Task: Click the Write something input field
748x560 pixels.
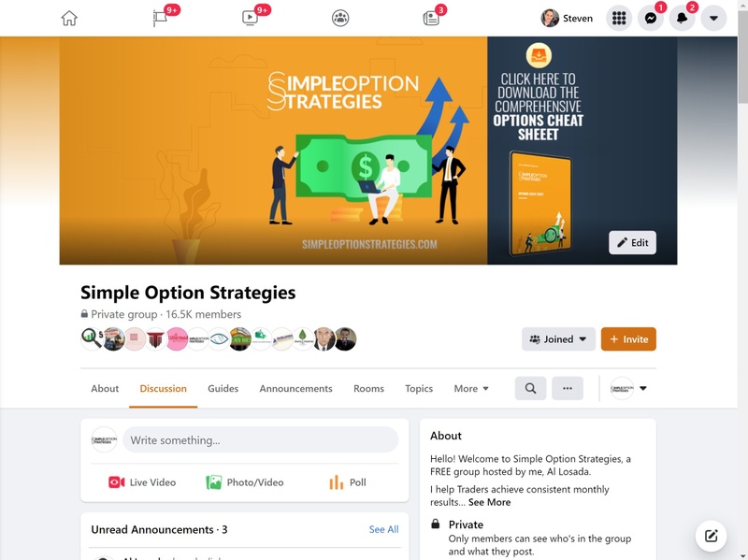Action: tap(261, 439)
